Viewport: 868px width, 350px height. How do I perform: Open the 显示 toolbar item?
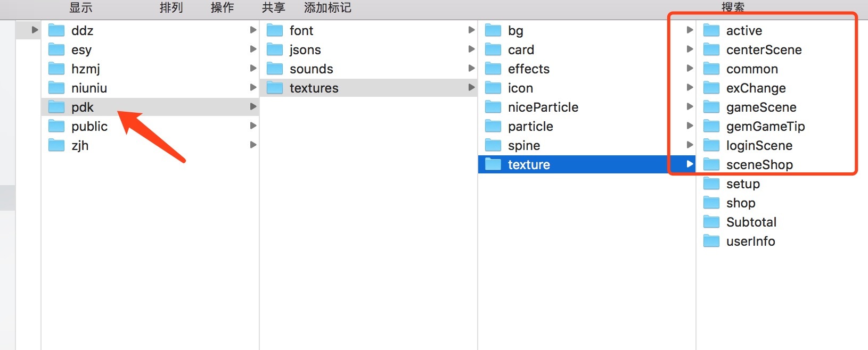(81, 7)
